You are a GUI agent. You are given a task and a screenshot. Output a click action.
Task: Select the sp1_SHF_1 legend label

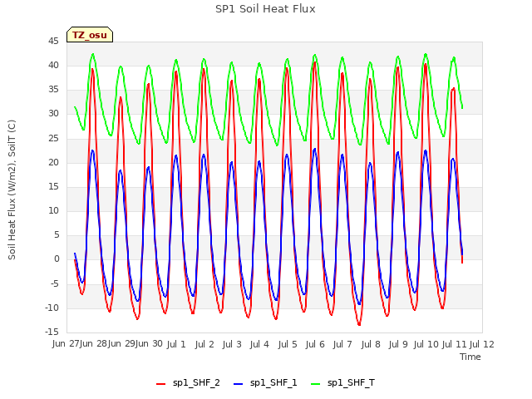(x=273, y=383)
